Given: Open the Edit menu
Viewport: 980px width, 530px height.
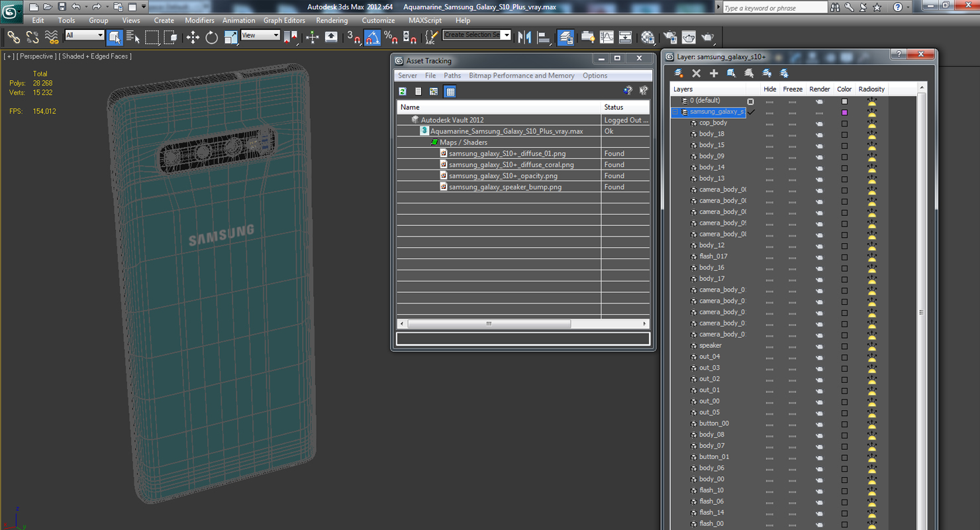Looking at the screenshot, I should 38,21.
